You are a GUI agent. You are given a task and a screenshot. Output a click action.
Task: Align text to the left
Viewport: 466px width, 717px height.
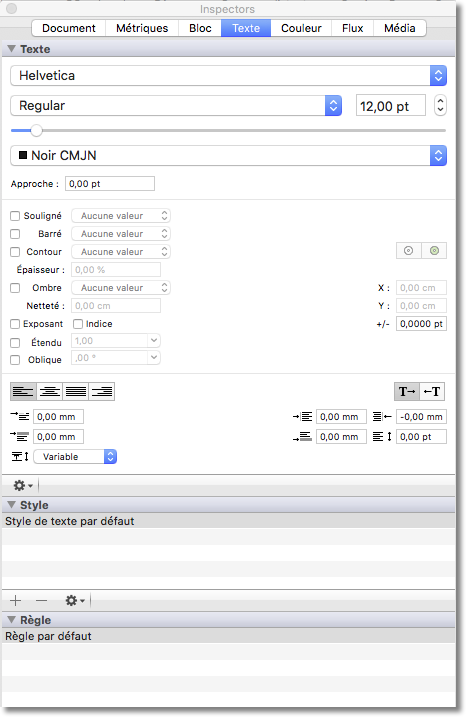point(23,391)
